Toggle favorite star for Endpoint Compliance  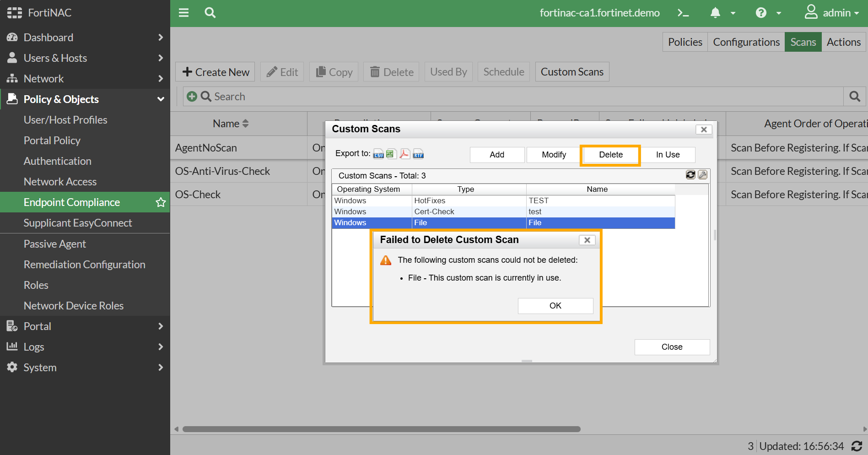coord(161,202)
